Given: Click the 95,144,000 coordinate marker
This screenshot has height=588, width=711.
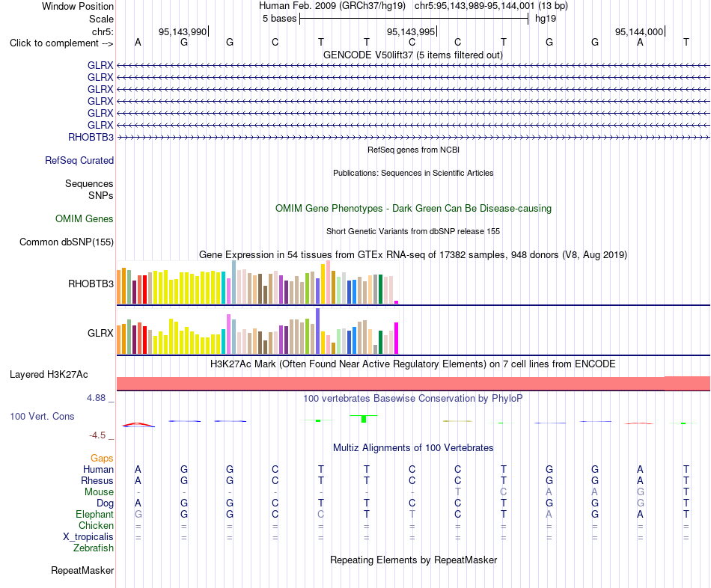Looking at the screenshot, I should 639,31.
